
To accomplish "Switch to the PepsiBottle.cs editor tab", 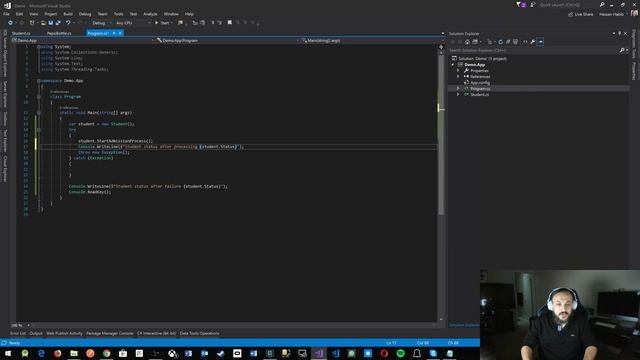I will tap(59, 33).
